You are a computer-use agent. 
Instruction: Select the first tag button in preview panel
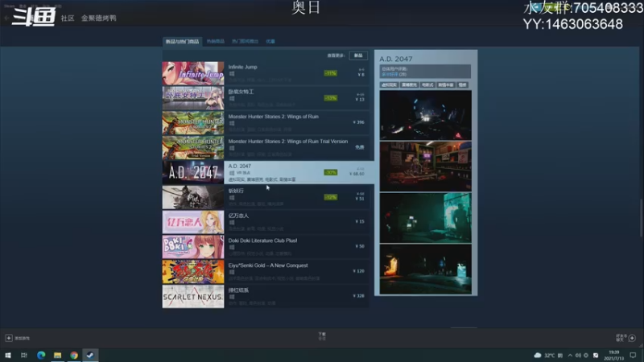(389, 85)
